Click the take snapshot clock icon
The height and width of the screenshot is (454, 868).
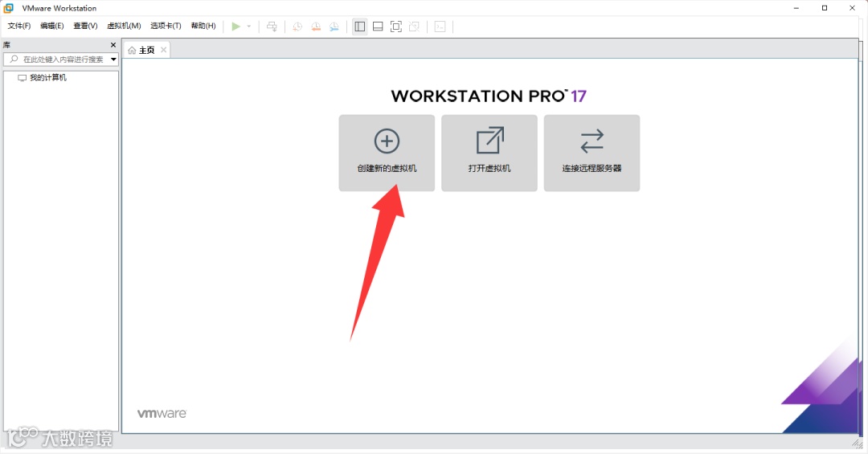297,26
